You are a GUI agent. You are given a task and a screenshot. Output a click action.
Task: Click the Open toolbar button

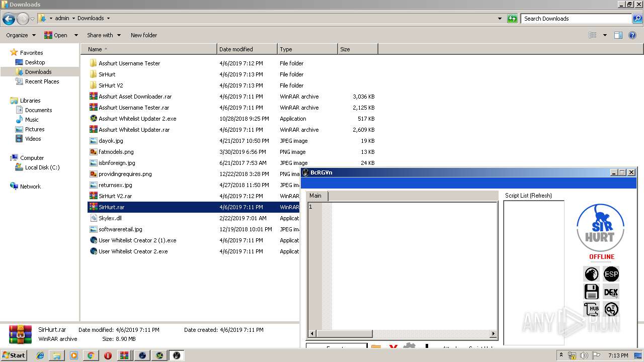56,35
